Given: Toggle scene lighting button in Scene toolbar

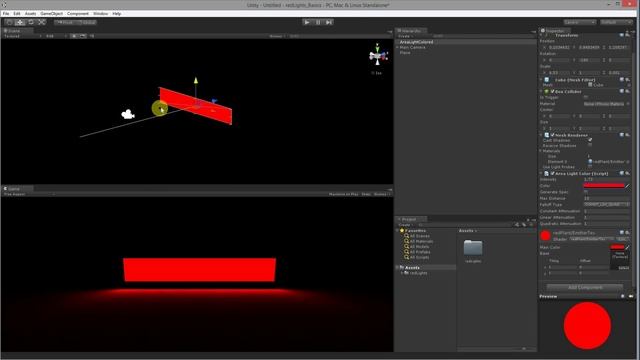Looking at the screenshot, I should coord(74,36).
